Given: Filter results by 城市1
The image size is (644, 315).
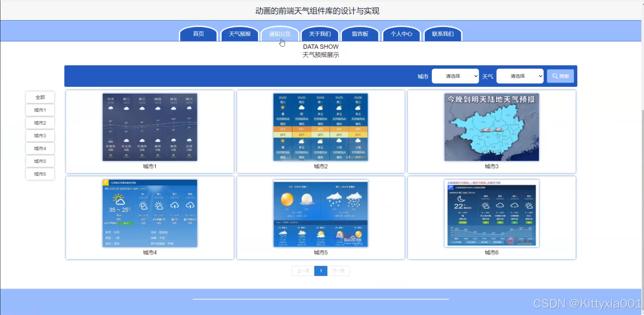Looking at the screenshot, I should (40, 110).
